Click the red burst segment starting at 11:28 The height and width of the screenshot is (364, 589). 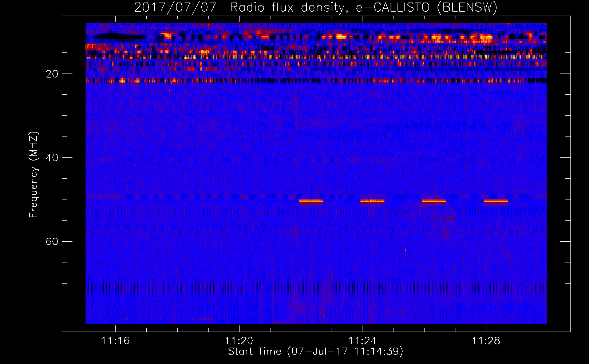496,201
